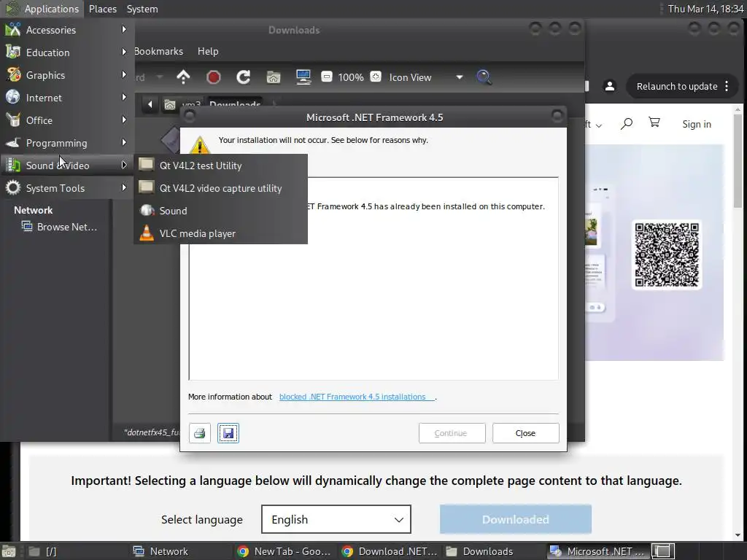Viewport: 747px width, 560px height.
Task: Switch to Download .NET Chrome taskbar item
Action: [390, 551]
